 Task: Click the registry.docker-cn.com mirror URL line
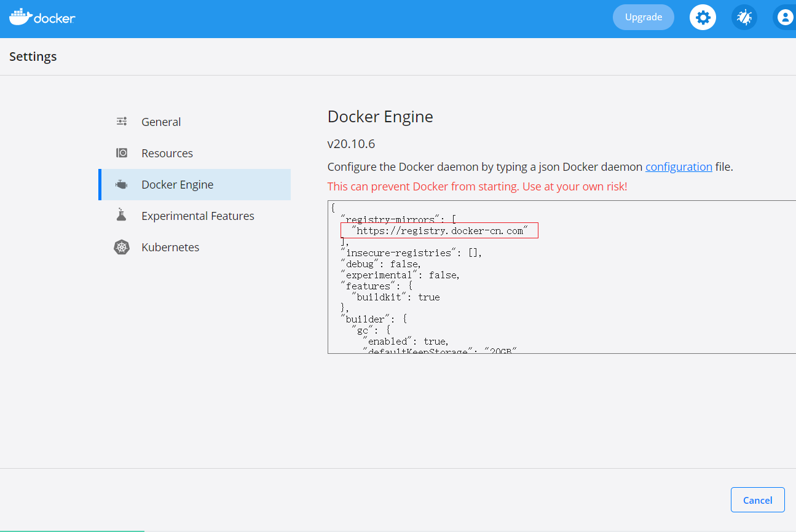[439, 230]
